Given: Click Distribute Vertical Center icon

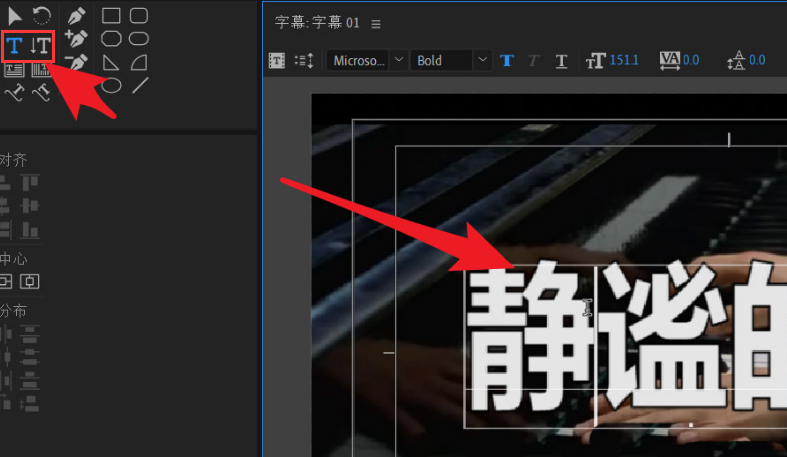Looking at the screenshot, I should [x=30, y=357].
